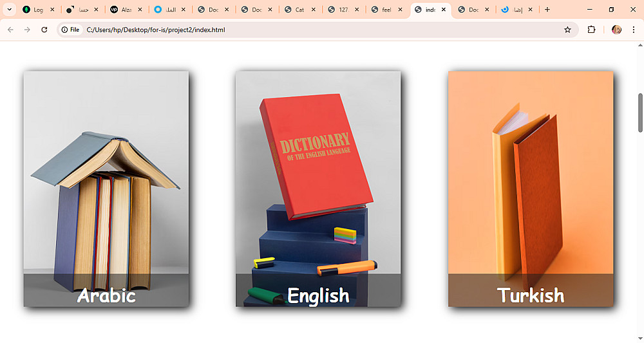This screenshot has height=343, width=644.
Task: Open Chrome's three-dot menu
Action: (634, 30)
